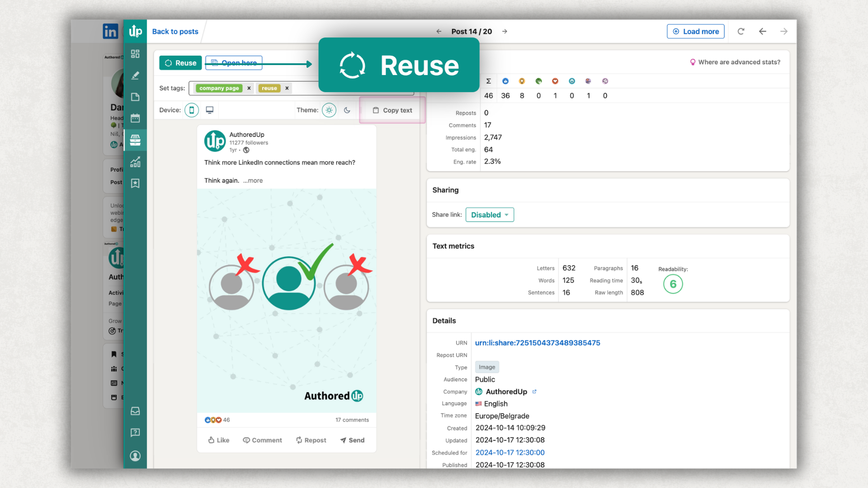
Task: Click the Support reaction icon in stats
Action: [588, 81]
